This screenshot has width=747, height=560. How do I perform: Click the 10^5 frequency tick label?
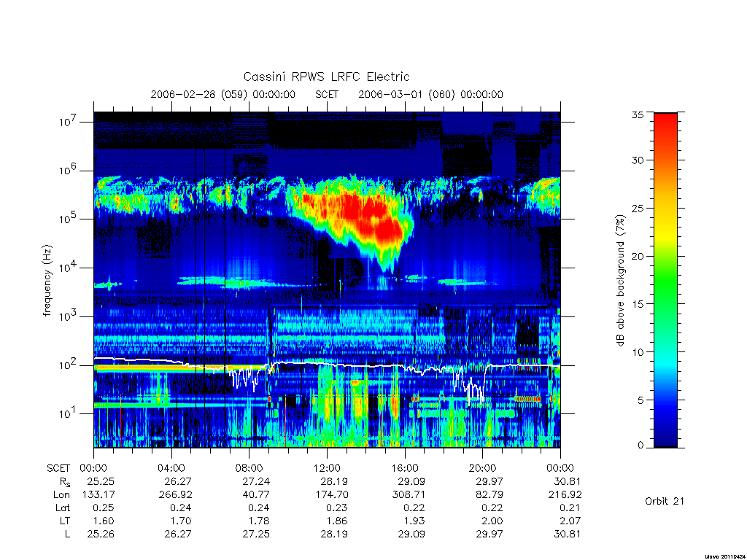(68, 219)
